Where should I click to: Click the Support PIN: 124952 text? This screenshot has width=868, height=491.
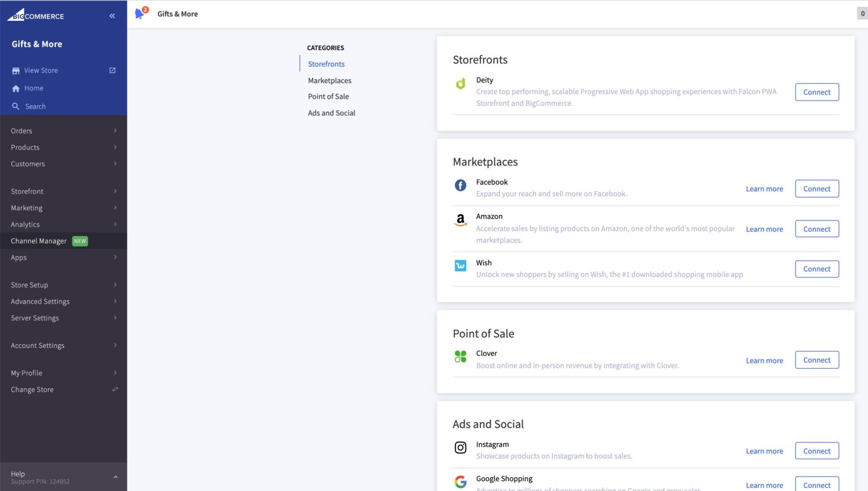[x=40, y=482]
